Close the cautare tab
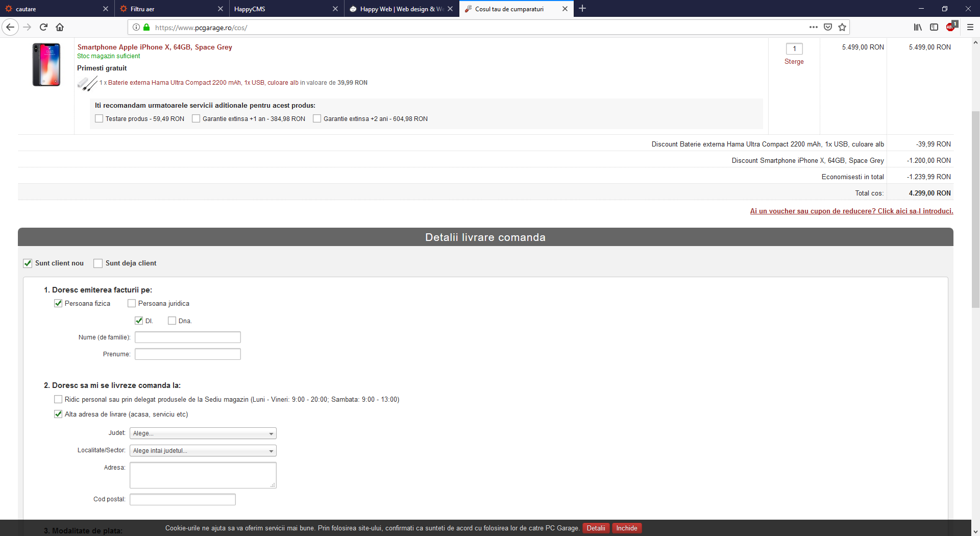The width and height of the screenshot is (980, 536). [106, 9]
